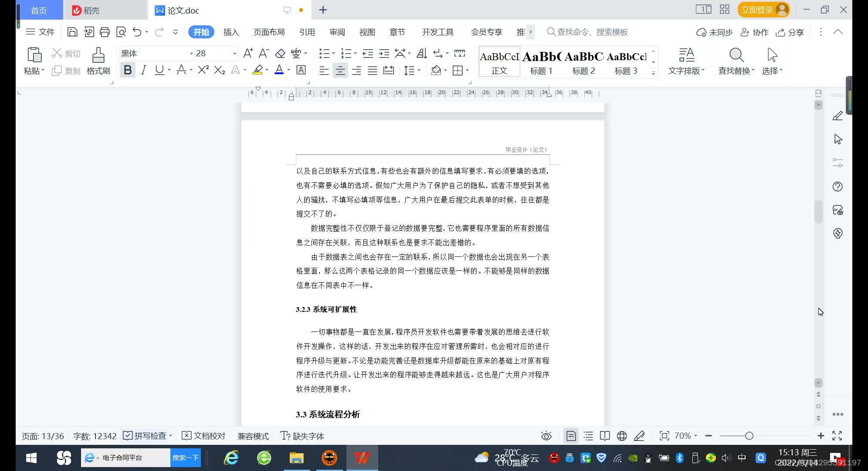
Task: Toggle bold formatting (B)
Action: pos(128,70)
